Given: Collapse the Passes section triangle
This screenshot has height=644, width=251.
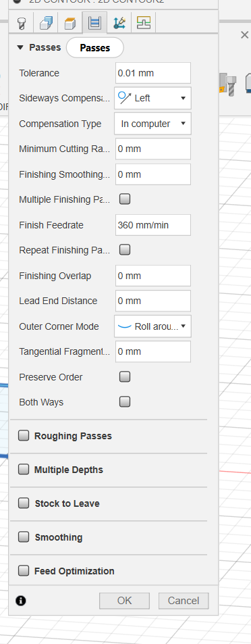Looking at the screenshot, I should (20, 48).
